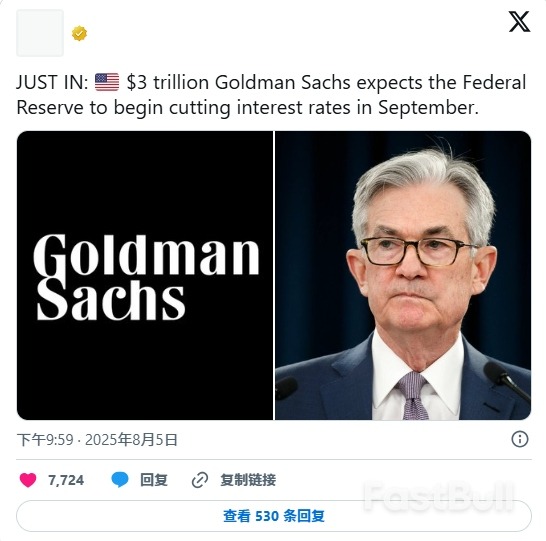Screen dimensions: 546x541
Task: Click the FastBull watermark
Action: coord(439,496)
